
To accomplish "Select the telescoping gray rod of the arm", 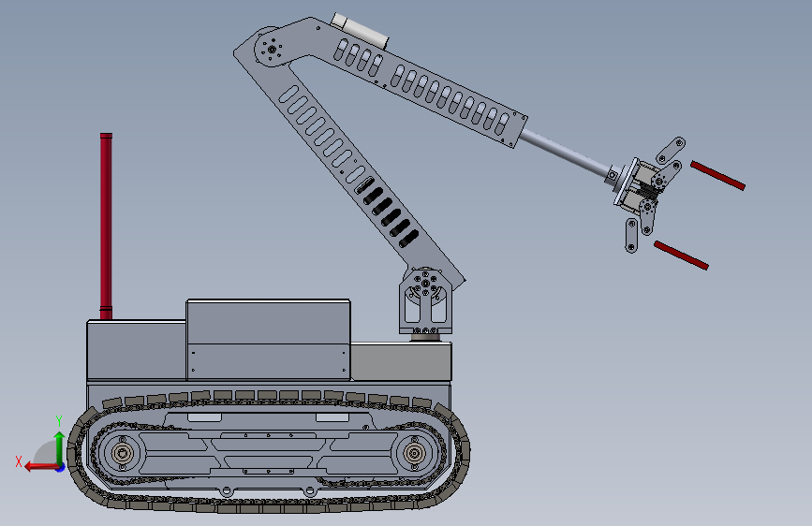I will 566,153.
